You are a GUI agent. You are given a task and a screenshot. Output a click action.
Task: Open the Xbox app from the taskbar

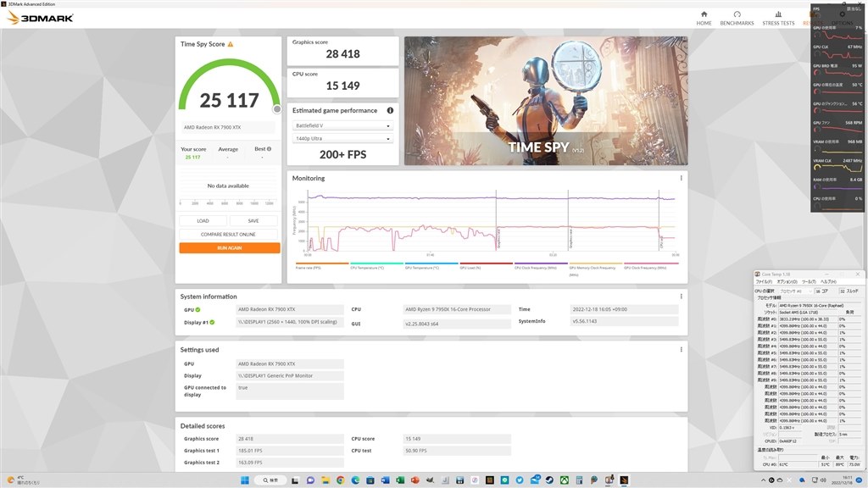(565, 480)
